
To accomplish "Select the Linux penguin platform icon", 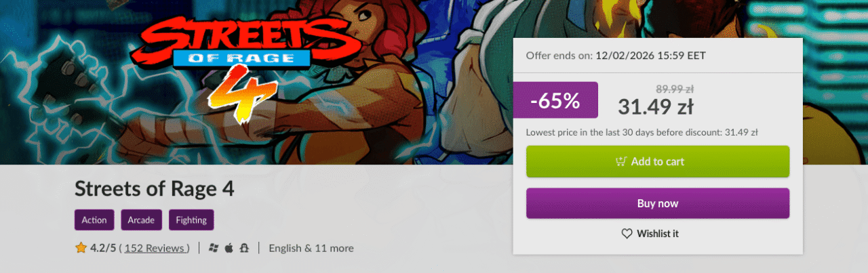I will [x=245, y=248].
